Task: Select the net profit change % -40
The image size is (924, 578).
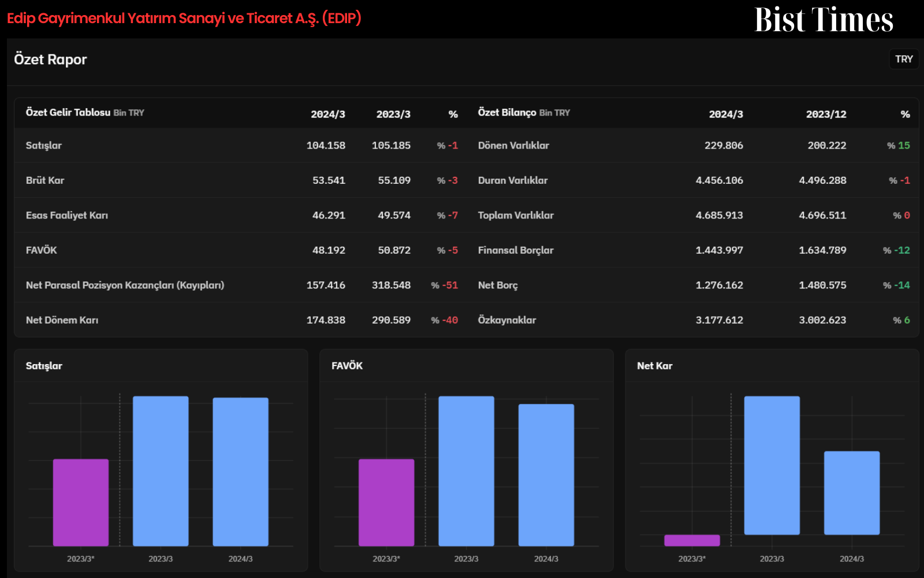Action: 445,320
